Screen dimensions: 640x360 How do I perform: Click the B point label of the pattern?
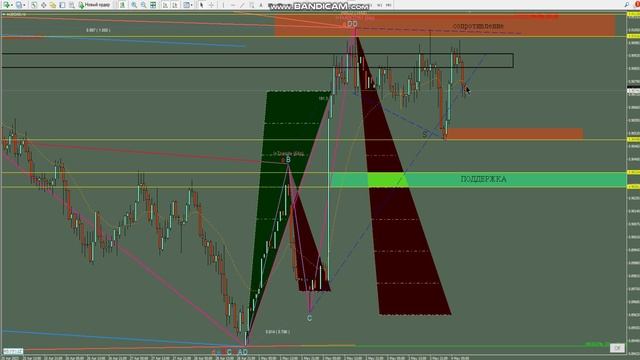pyautogui.click(x=288, y=160)
